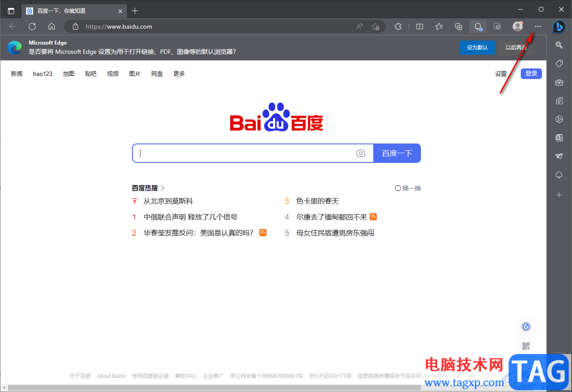Open hot topic 尔康去了缅甸都回不来

[332, 217]
